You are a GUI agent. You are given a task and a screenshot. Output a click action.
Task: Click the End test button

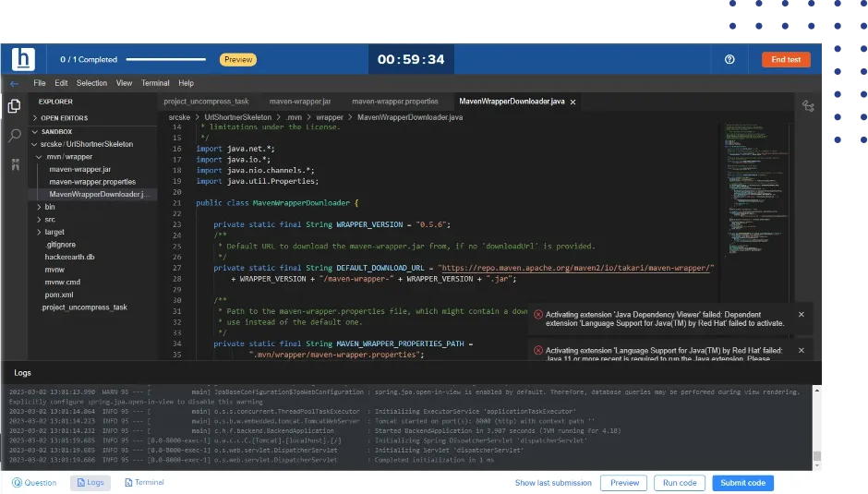(786, 59)
